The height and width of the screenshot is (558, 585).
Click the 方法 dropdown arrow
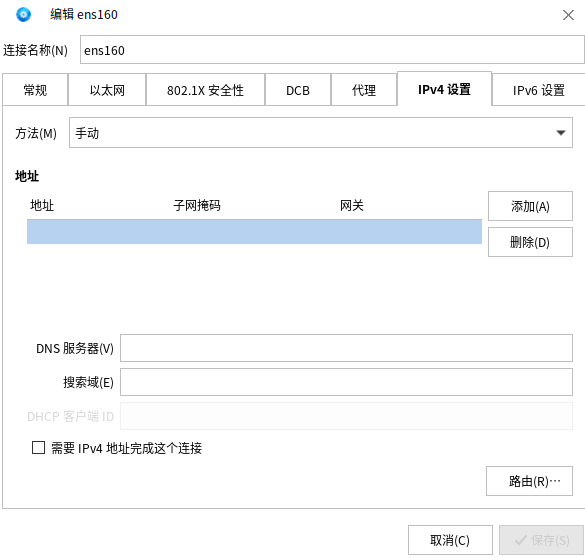pos(560,133)
